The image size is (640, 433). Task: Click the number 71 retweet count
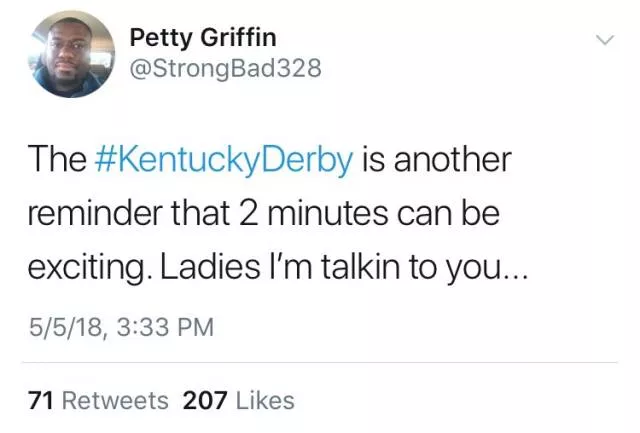point(41,401)
